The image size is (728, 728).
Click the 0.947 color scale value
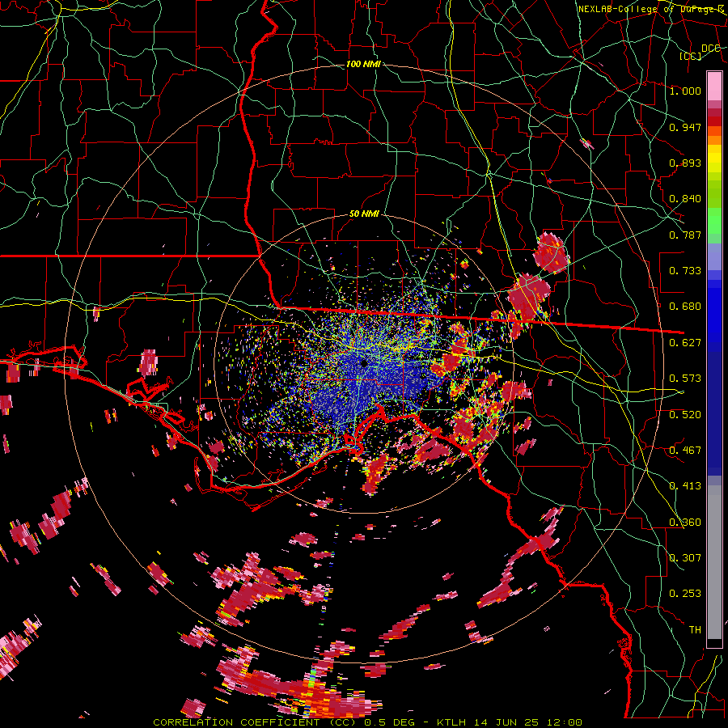[x=685, y=127]
